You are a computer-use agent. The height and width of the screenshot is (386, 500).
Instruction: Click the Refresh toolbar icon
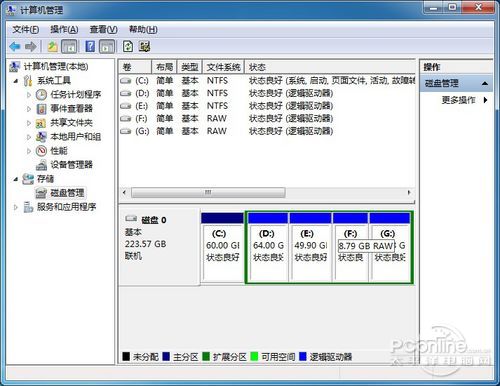coord(128,46)
